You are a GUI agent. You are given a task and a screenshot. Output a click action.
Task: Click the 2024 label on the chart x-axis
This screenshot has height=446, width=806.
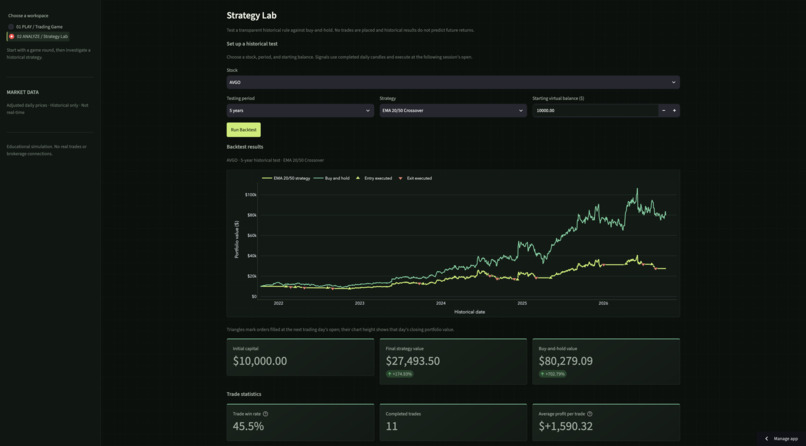441,304
